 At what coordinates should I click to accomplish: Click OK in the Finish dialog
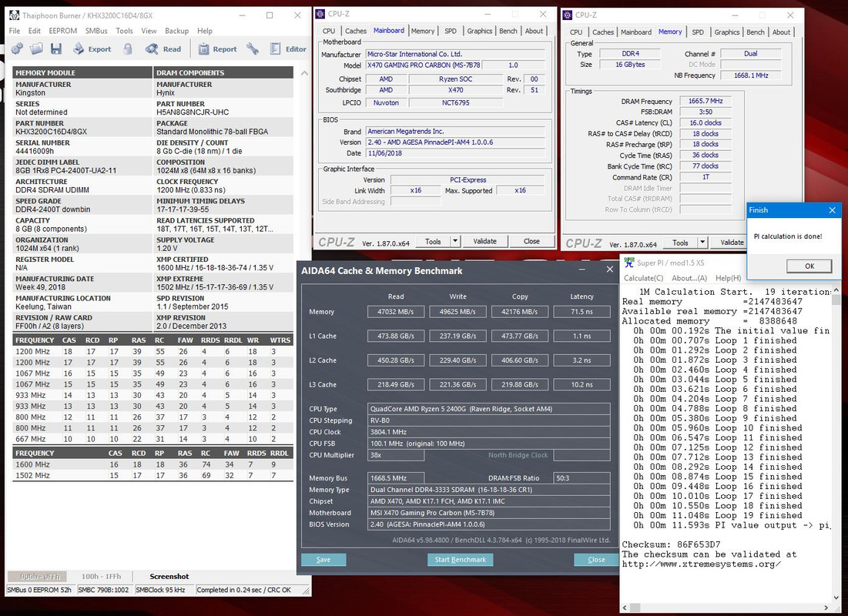(x=809, y=266)
